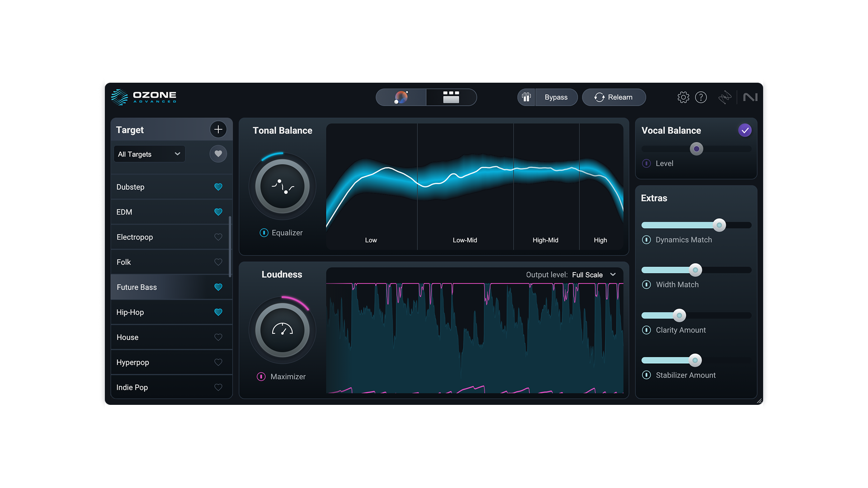The image size is (868, 488).
Task: Open the settings gear
Action: (684, 97)
